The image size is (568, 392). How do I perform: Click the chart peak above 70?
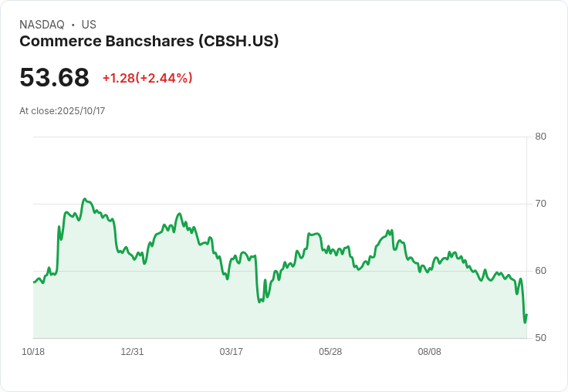[x=85, y=199]
